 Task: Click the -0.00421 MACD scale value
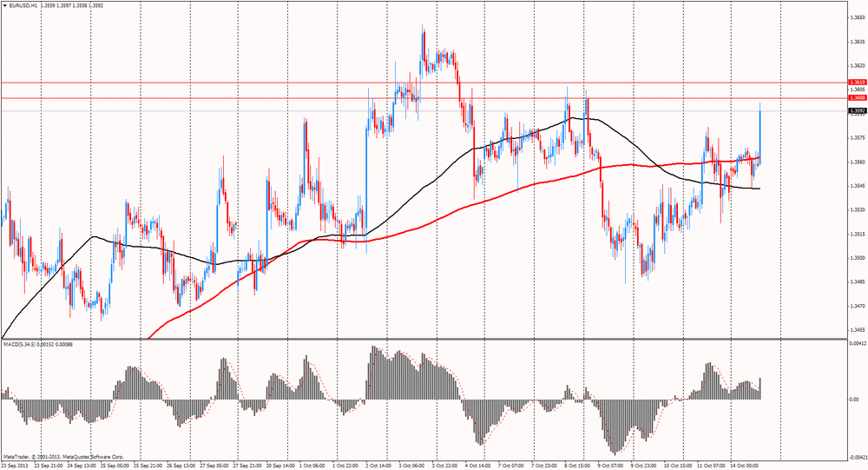(857, 458)
